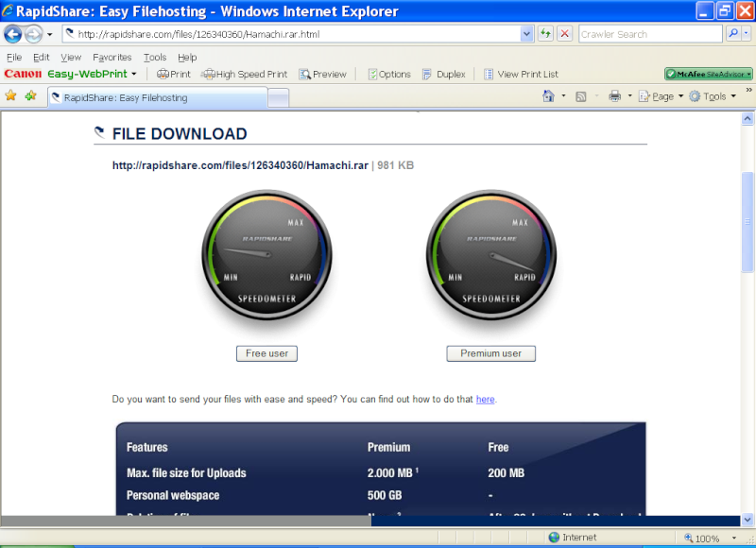The height and width of the screenshot is (548, 756).
Task: Expand the printer options dropdown arrow
Action: [x=629, y=96]
